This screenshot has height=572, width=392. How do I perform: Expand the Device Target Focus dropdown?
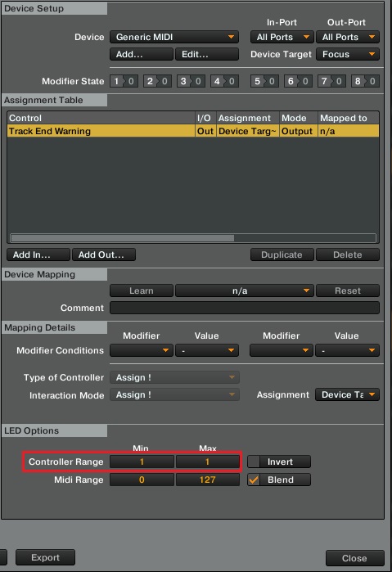(348, 54)
